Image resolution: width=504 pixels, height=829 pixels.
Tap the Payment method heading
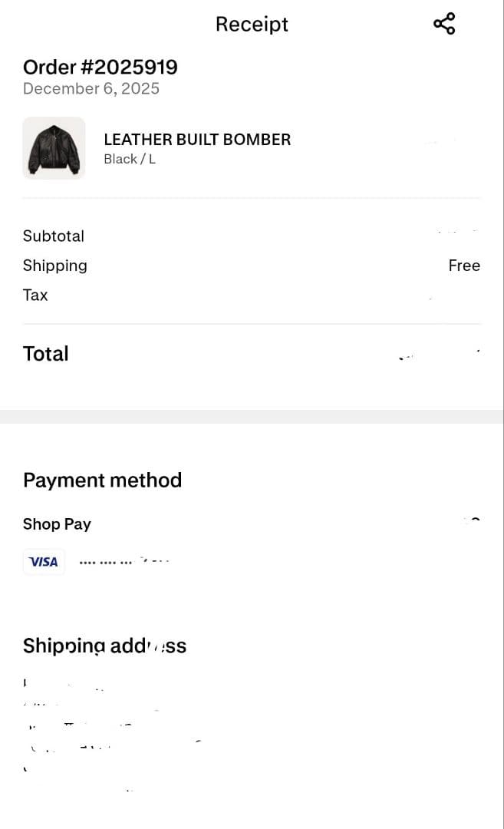[102, 481]
